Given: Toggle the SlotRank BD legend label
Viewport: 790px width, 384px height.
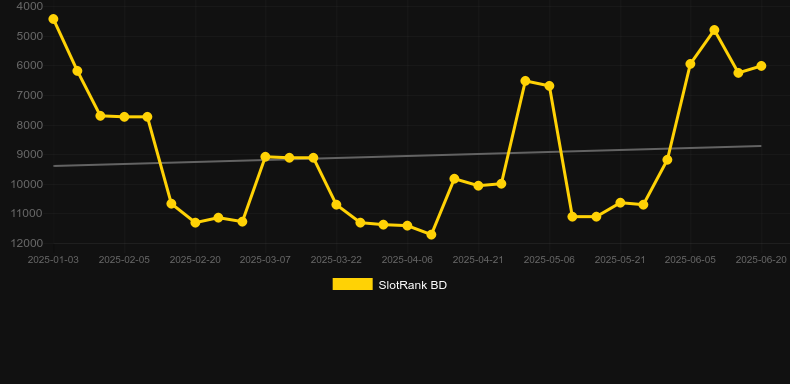Looking at the screenshot, I should pyautogui.click(x=412, y=285).
